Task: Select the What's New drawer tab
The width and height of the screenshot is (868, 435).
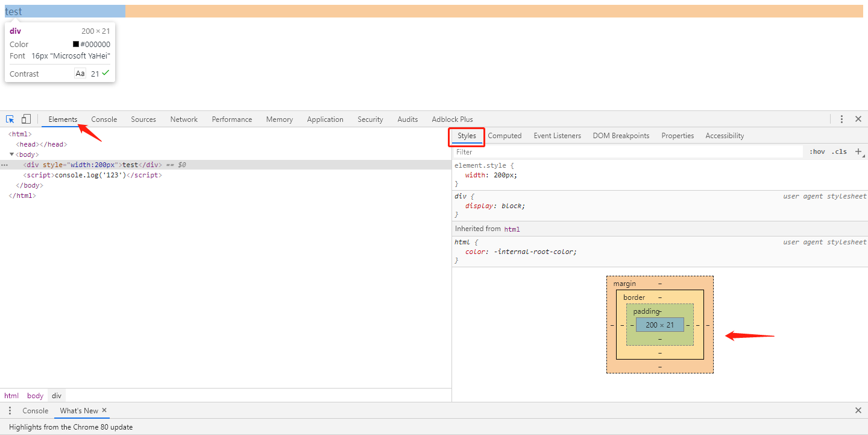Action: tap(79, 410)
